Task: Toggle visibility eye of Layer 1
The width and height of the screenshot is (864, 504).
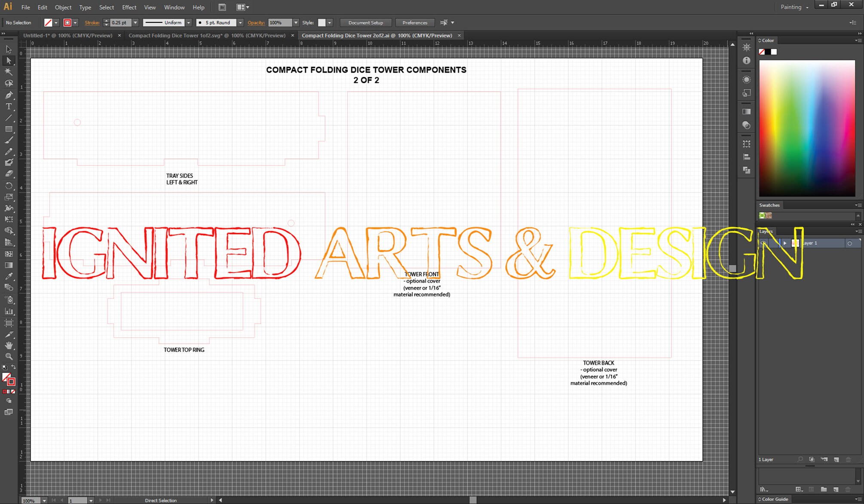Action: 763,243
